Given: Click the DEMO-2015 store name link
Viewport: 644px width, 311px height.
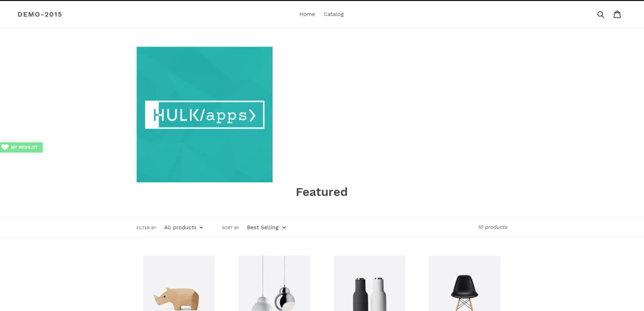Looking at the screenshot, I should (x=40, y=14).
